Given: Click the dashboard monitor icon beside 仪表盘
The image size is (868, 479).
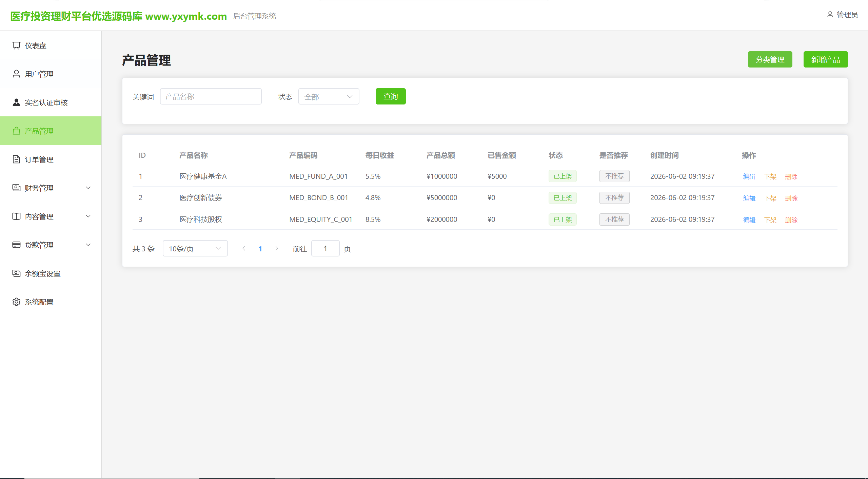Looking at the screenshot, I should click(x=16, y=45).
